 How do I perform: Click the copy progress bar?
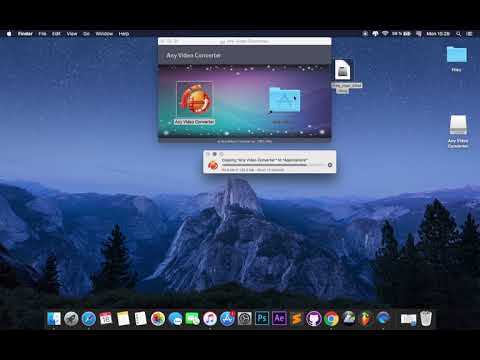(273, 165)
